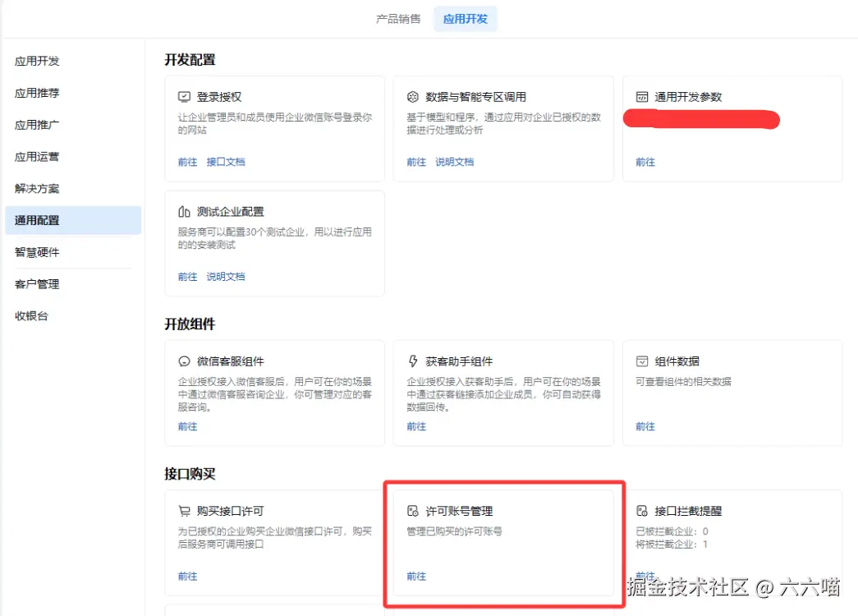Open 收银台 in the sidebar
Screen dimensions: 858x616
(31, 316)
